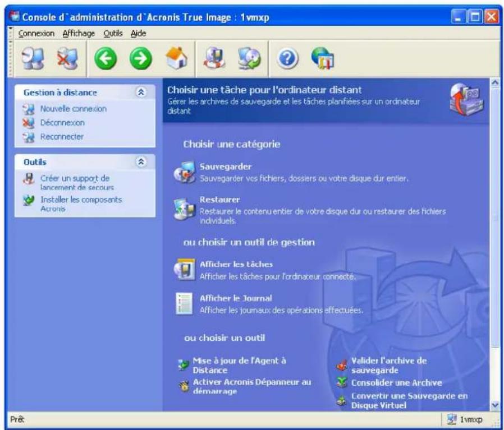504x430 pixels.
Task: Click the 1vmxp computer icon in status bar
Action: (x=452, y=419)
